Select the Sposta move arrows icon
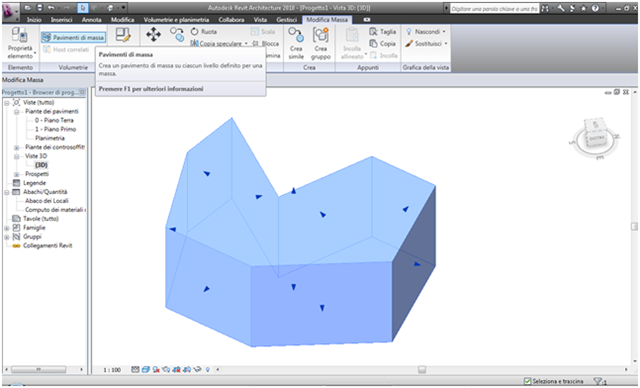Image resolution: width=640 pixels, height=388 pixels. 153,35
